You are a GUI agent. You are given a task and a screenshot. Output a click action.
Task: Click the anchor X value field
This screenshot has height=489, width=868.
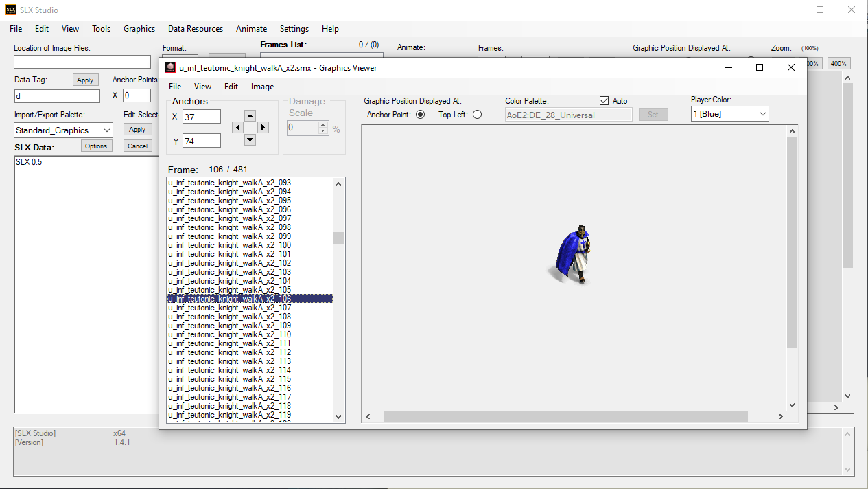coord(201,117)
